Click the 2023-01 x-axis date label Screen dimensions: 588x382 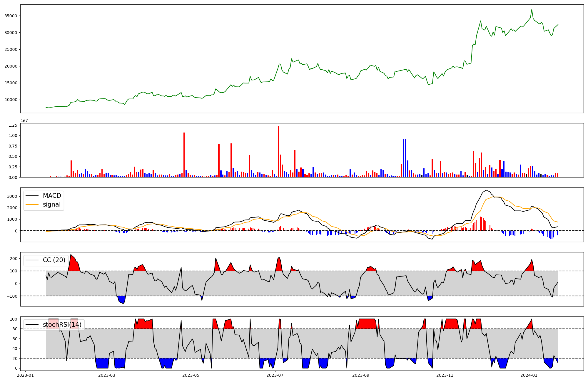[25, 375]
